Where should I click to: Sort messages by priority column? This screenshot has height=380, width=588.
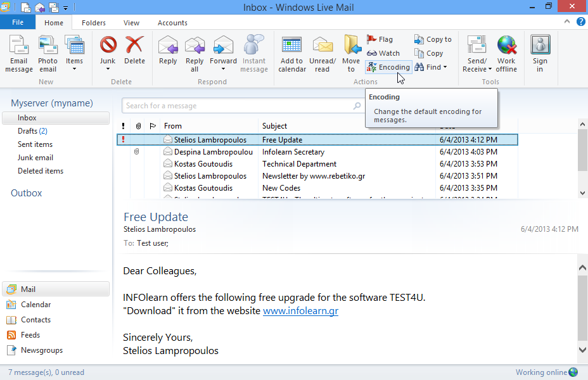tap(123, 126)
